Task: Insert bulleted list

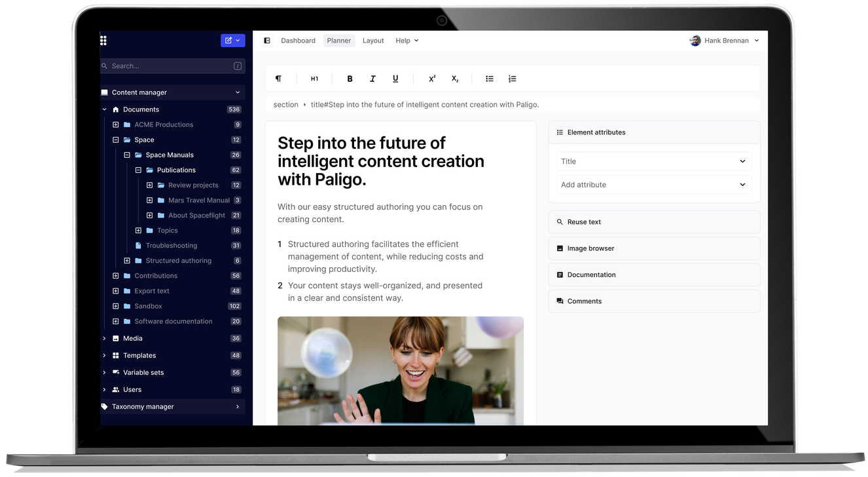Action: click(x=490, y=79)
